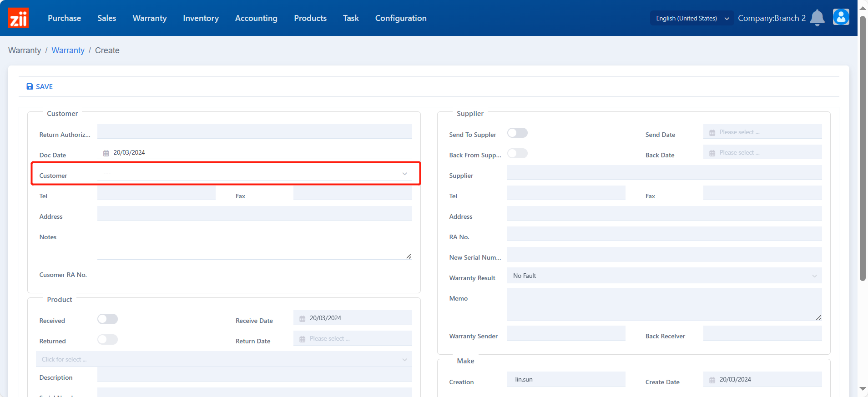Open the notifications bell
The width and height of the screenshot is (868, 397).
pyautogui.click(x=817, y=18)
